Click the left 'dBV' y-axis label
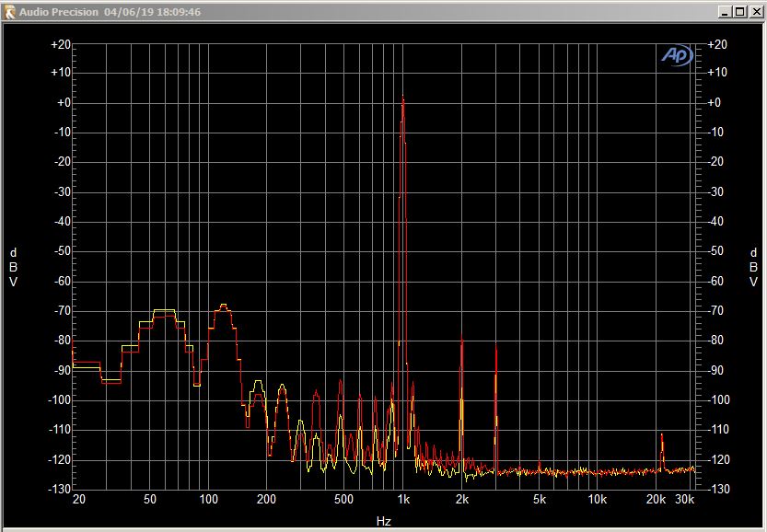 (x=13, y=267)
